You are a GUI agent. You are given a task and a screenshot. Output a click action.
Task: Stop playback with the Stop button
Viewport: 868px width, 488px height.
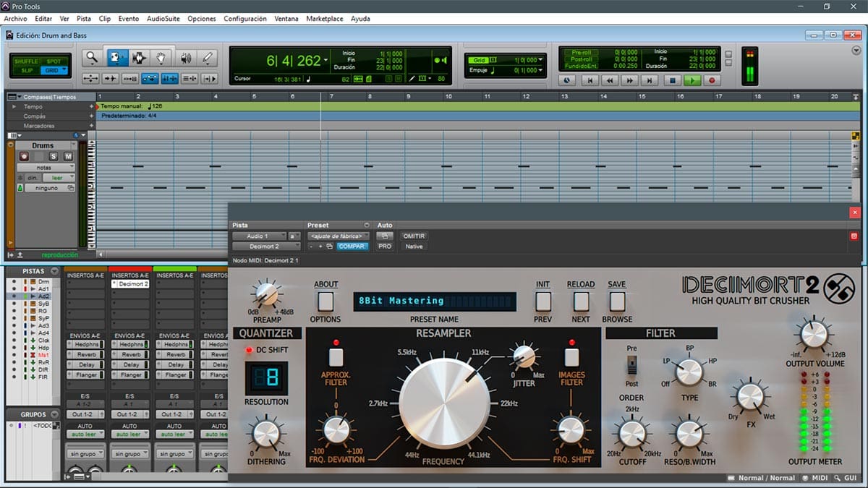click(672, 81)
